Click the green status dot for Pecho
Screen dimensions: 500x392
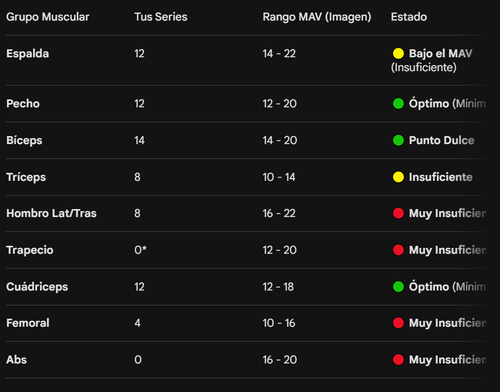click(398, 103)
